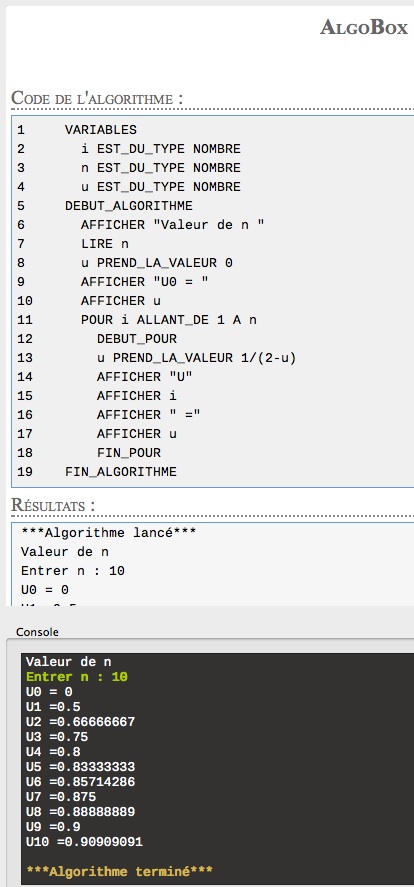Viewport: 414px width, 887px height.
Task: Click console output line "U2 =0.66666667"
Action: tap(81, 722)
